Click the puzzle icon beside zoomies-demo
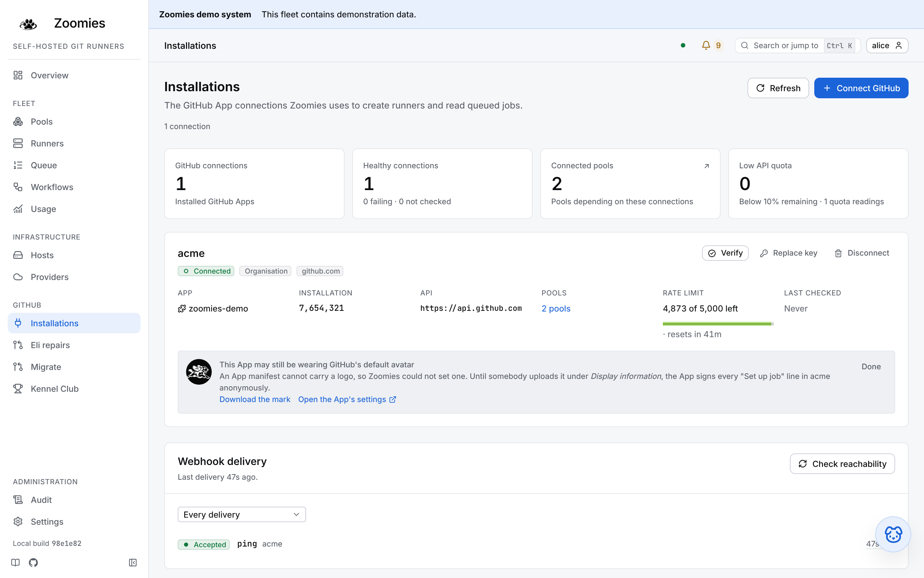The width and height of the screenshot is (924, 578). click(x=182, y=309)
